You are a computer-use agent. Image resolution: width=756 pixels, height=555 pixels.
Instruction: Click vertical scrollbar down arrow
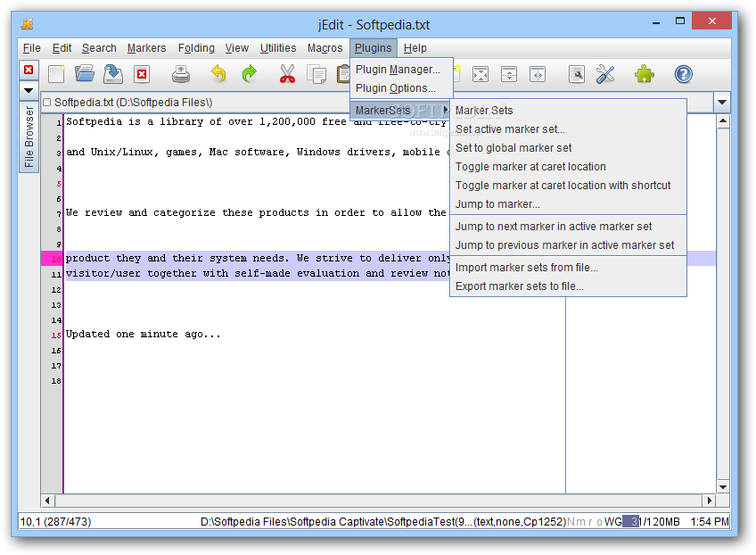(x=723, y=486)
